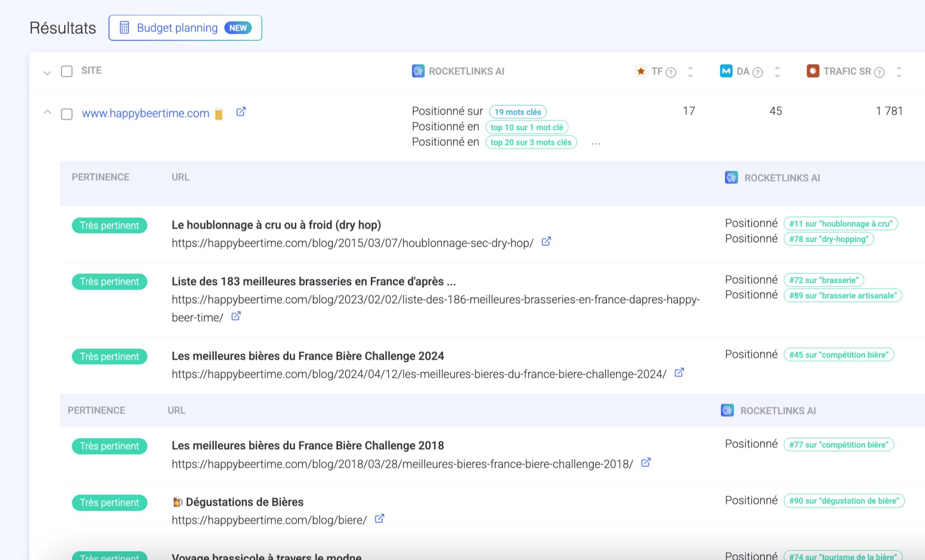Click the Moz DA logo icon
The width and height of the screenshot is (925, 560).
coord(726,71)
